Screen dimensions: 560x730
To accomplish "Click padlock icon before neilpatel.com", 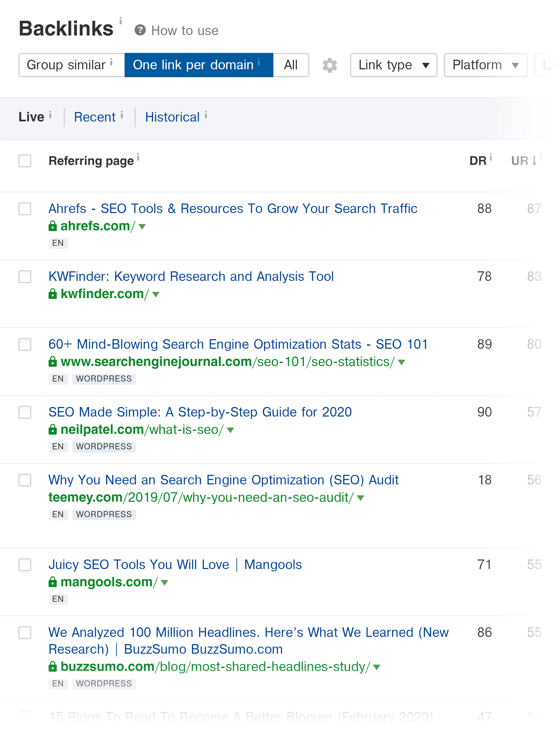I will coord(53,429).
